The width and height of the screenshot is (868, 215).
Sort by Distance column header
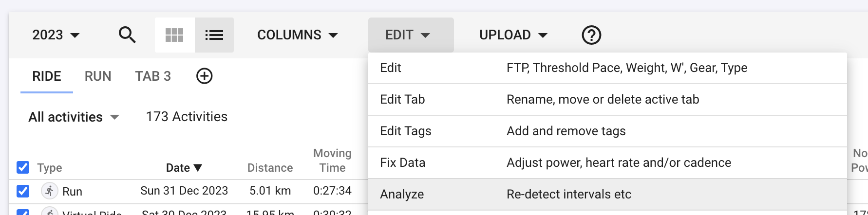point(270,168)
